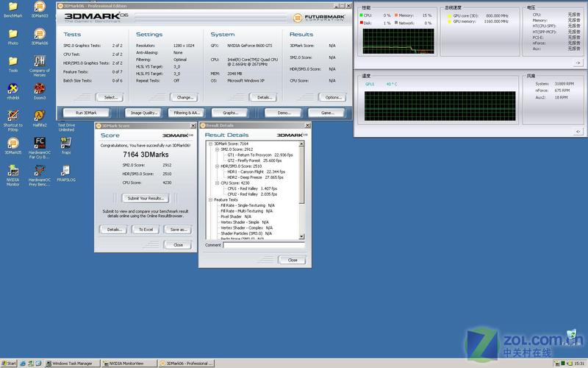Open the Image Quality... tool
Screen dimensions: 588x368
tap(143, 113)
